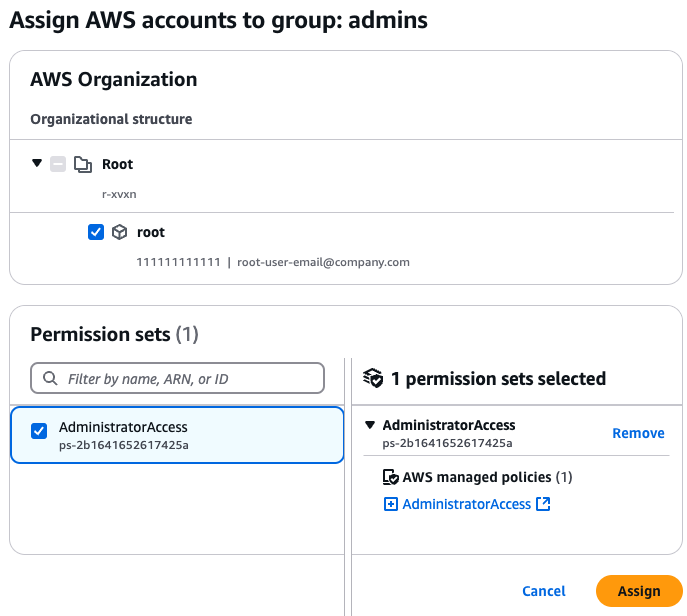687x616 pixels.
Task: Collapse the selected AdministratorAccess details
Action: click(x=370, y=425)
